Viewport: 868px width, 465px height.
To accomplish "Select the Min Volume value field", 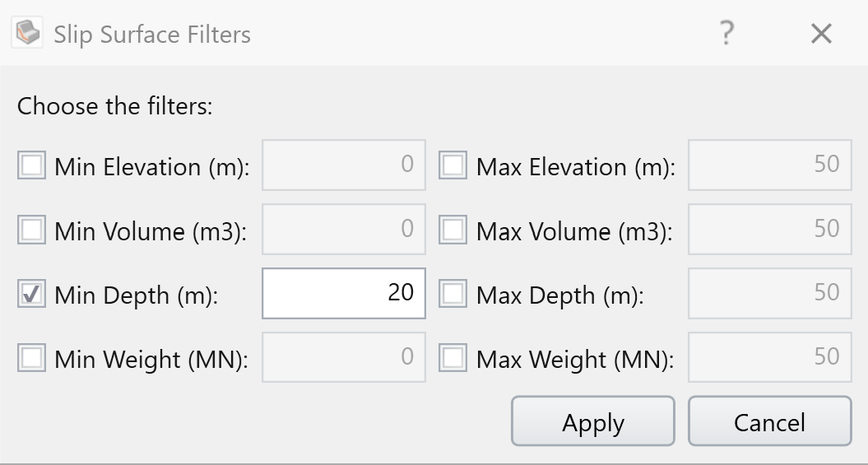I will 344,229.
